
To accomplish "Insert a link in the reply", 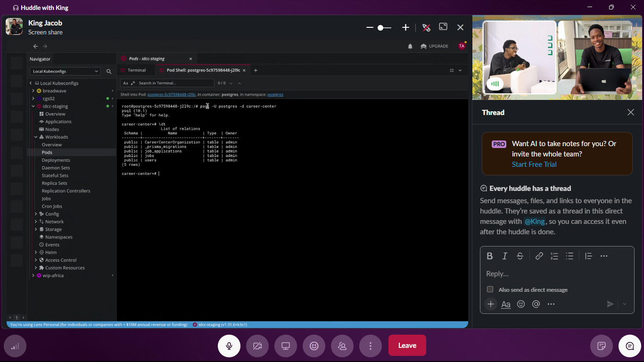I will tap(539, 256).
